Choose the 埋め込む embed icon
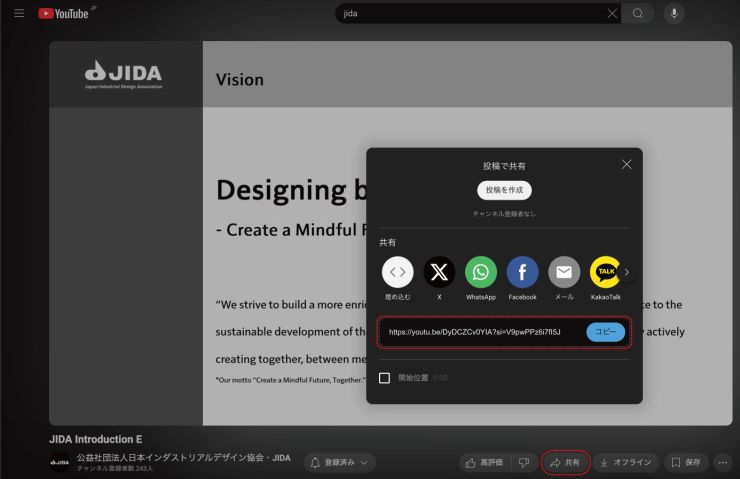This screenshot has width=740, height=479. [397, 272]
